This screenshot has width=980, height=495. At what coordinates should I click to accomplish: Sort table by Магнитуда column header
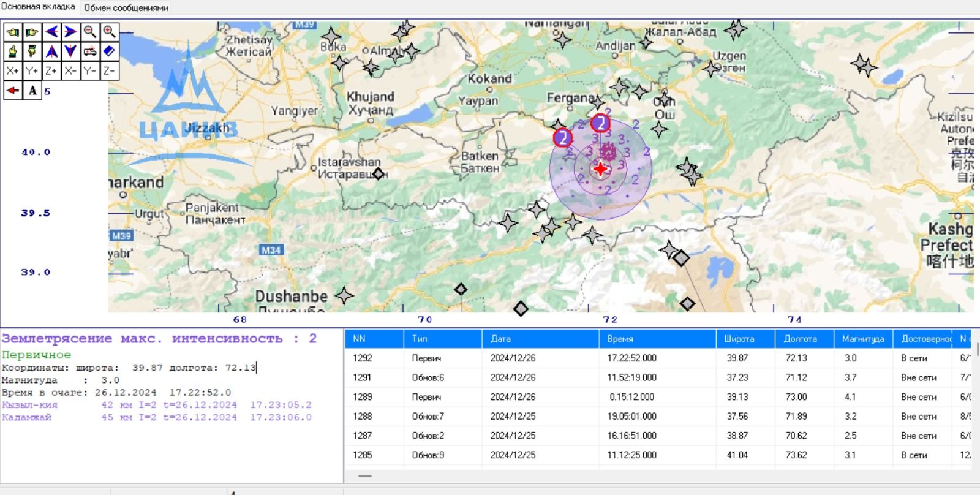coord(863,339)
